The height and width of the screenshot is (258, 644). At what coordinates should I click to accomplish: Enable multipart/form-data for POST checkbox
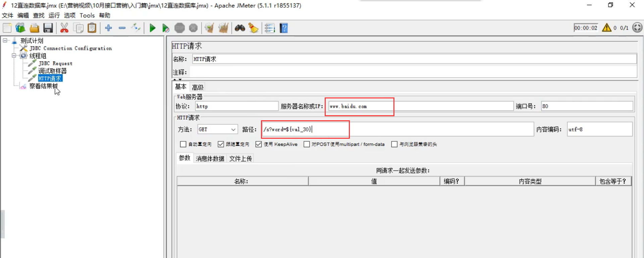coord(307,144)
